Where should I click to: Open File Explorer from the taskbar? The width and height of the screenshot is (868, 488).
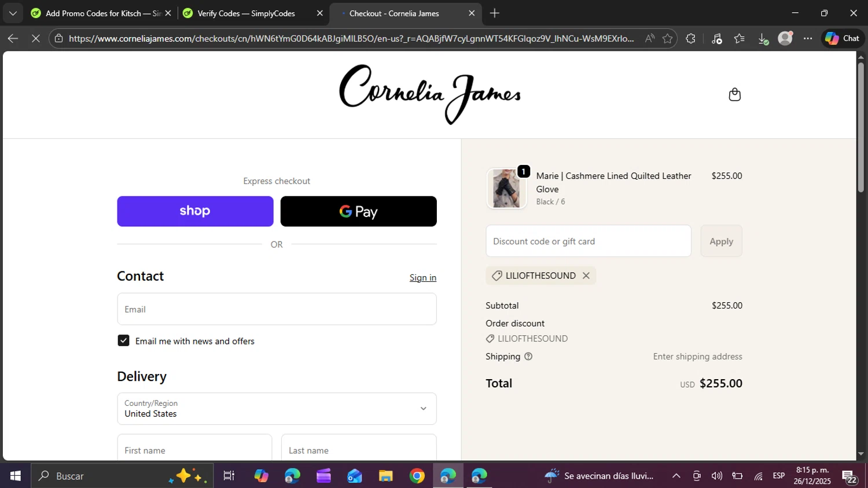(386, 476)
